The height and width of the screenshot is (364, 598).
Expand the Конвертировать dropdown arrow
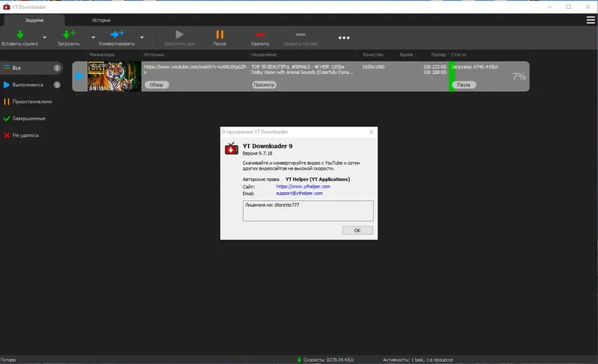tap(142, 37)
